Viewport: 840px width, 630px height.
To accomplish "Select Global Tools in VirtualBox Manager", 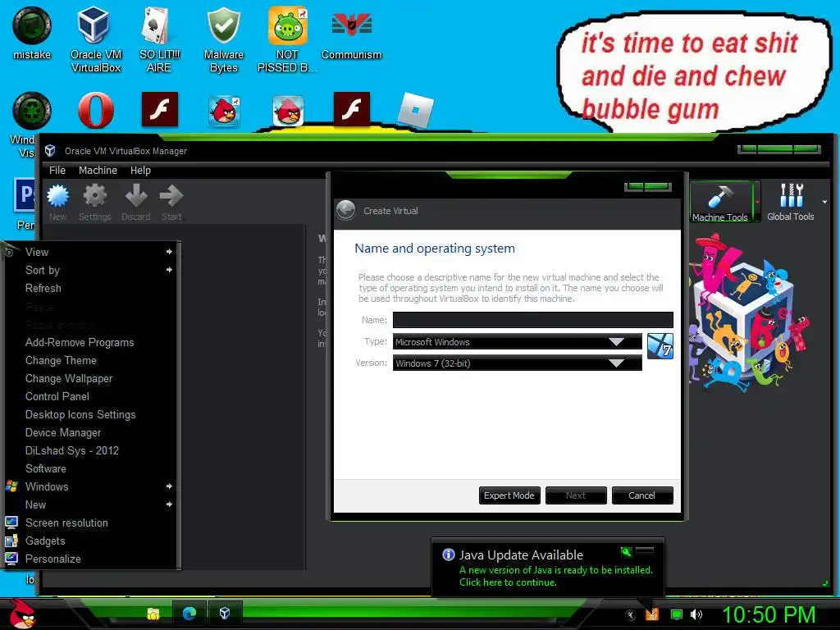I will click(x=790, y=202).
